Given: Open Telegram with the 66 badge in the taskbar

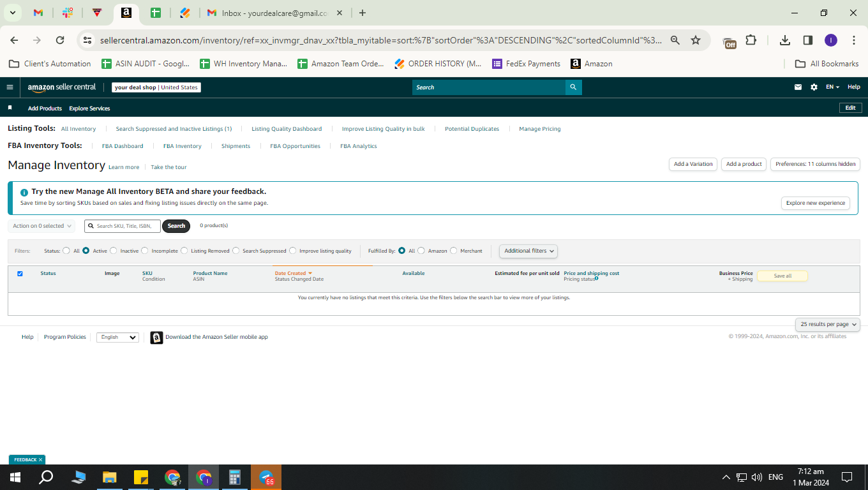Looking at the screenshot, I should (x=266, y=477).
